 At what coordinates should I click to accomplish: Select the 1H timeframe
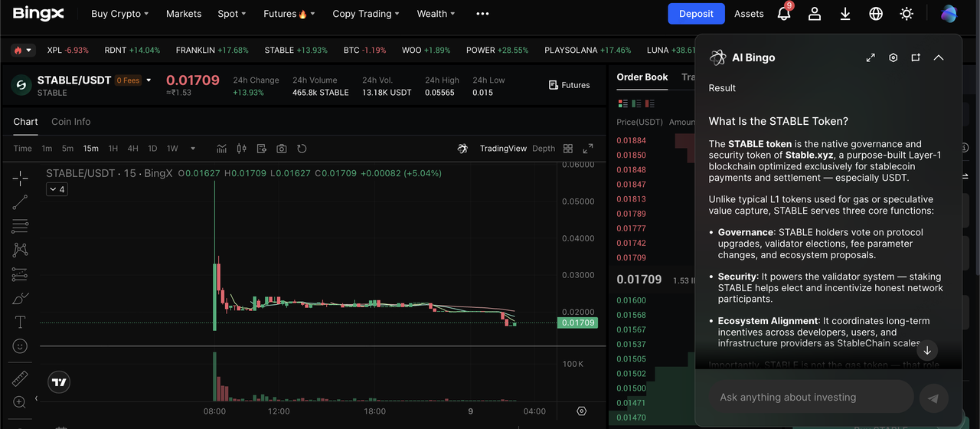[113, 149]
